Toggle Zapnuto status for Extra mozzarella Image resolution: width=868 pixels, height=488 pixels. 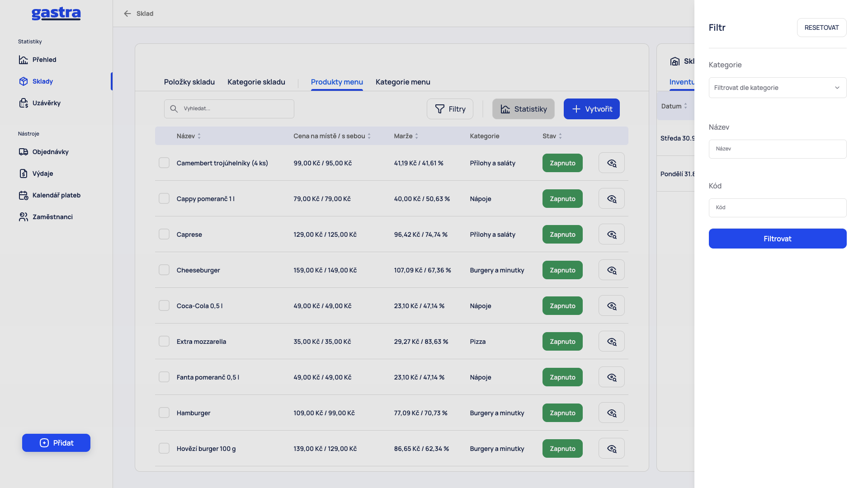coord(562,342)
